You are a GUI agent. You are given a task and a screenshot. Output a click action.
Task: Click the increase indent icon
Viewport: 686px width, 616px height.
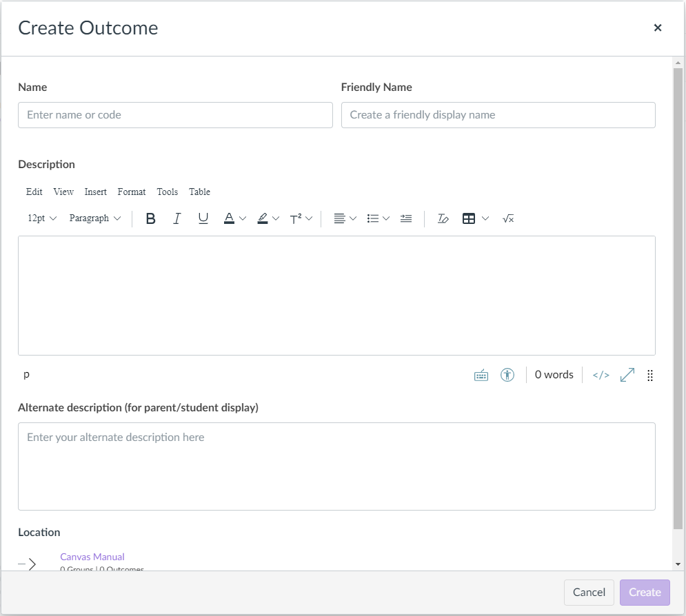pyautogui.click(x=406, y=218)
